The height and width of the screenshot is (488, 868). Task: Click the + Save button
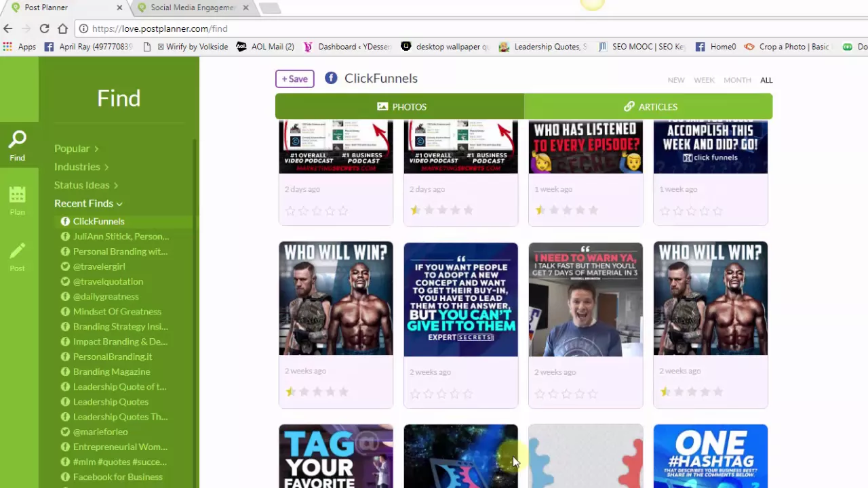click(295, 79)
